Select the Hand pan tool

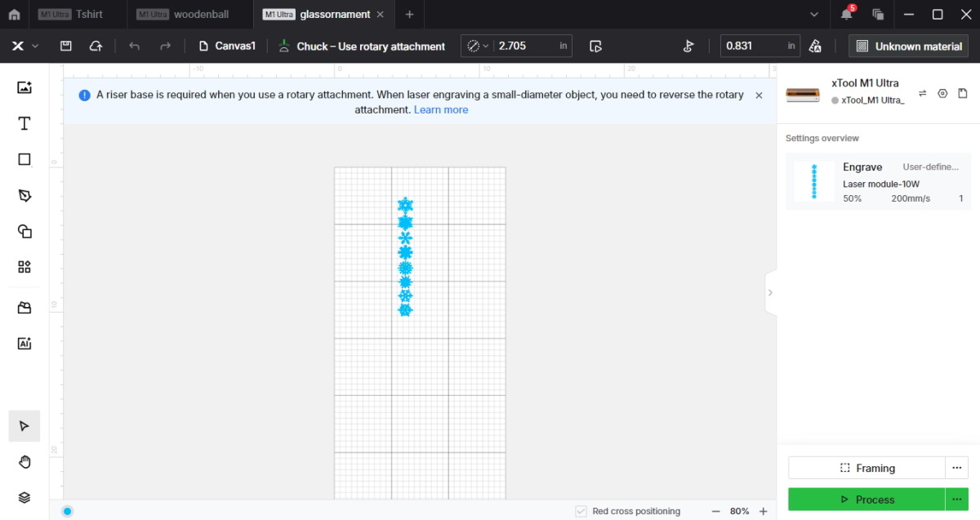pyautogui.click(x=24, y=462)
